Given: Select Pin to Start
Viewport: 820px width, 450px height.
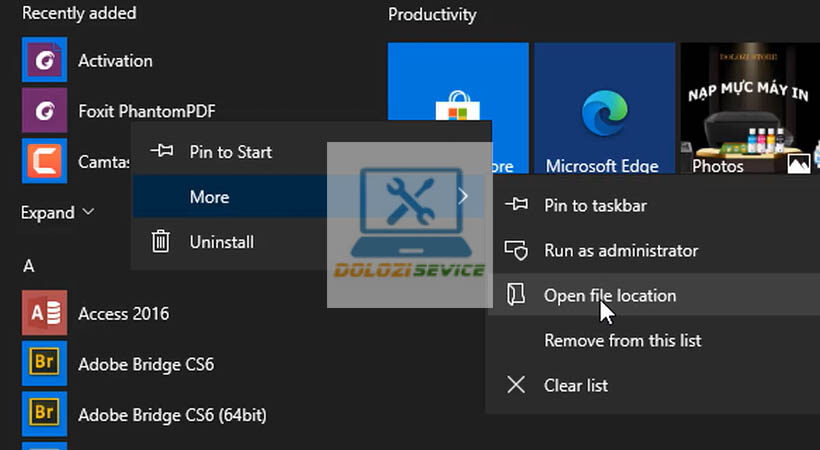Looking at the screenshot, I should point(230,152).
